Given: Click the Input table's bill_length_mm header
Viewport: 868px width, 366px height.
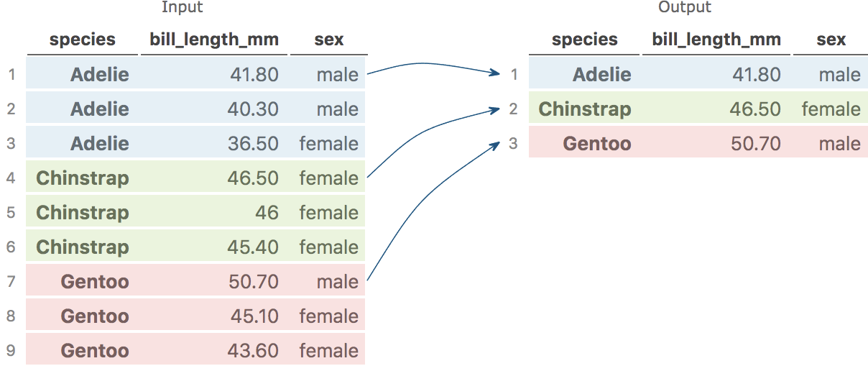Looking at the screenshot, I should 214,40.
